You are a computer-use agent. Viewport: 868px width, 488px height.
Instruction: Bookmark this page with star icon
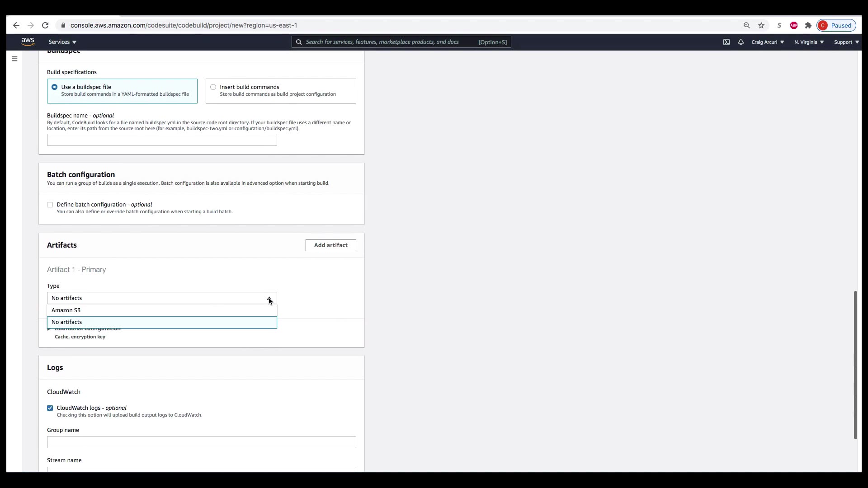761,25
